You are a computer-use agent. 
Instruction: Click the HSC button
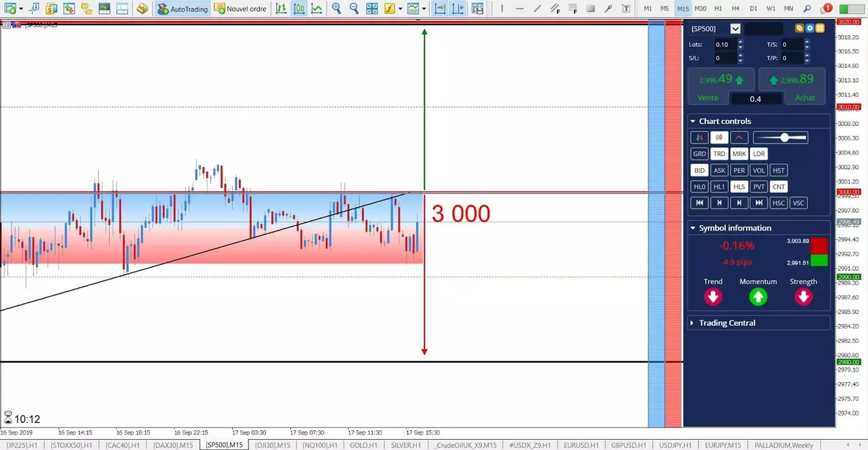pos(778,203)
